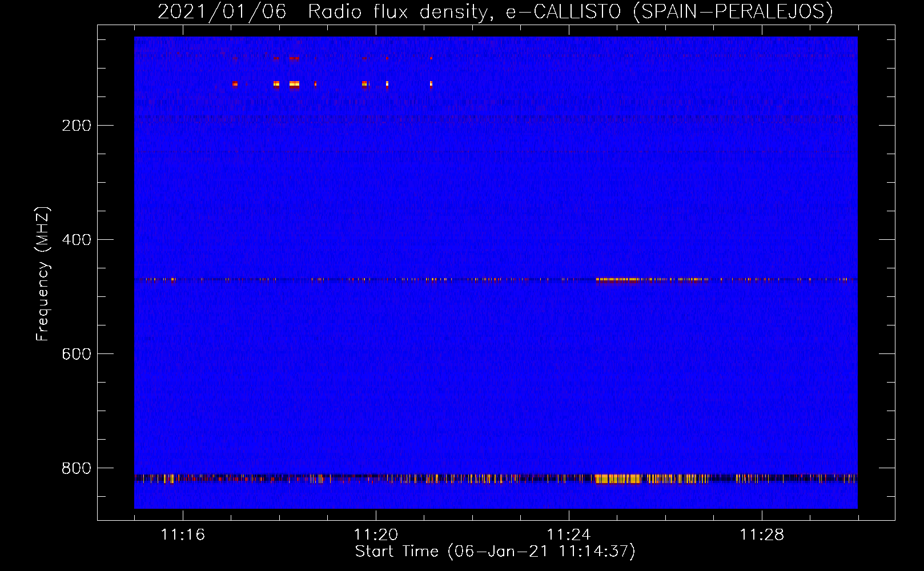Click the 400 frequency tick label

[x=77, y=240]
